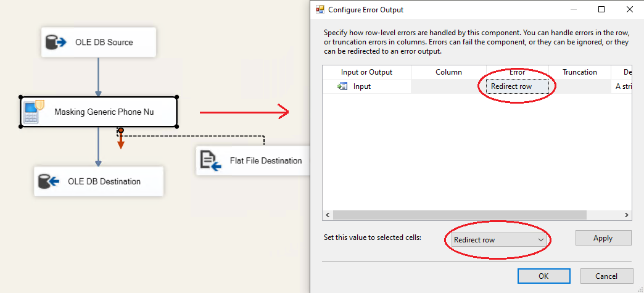Click the Cancel button
This screenshot has height=293, width=644.
[606, 276]
